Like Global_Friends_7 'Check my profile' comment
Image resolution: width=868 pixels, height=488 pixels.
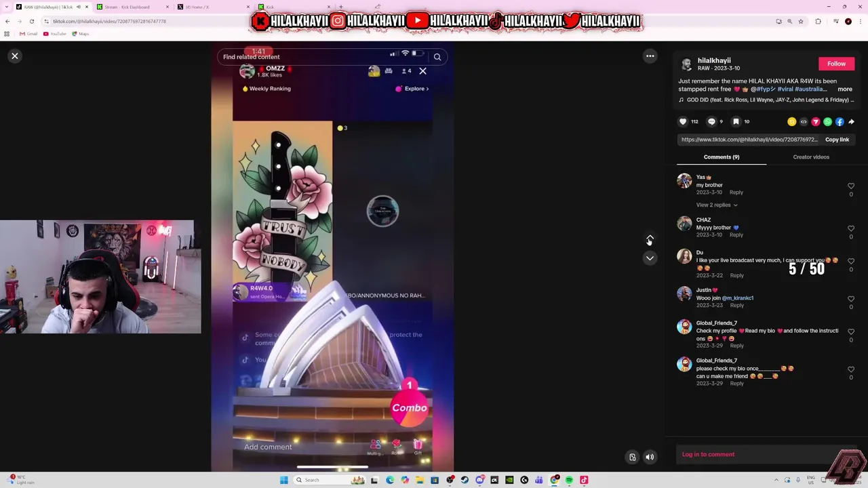(x=851, y=332)
